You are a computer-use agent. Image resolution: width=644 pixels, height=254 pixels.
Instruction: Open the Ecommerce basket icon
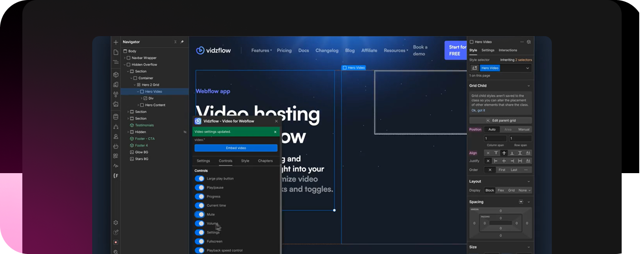(115, 146)
